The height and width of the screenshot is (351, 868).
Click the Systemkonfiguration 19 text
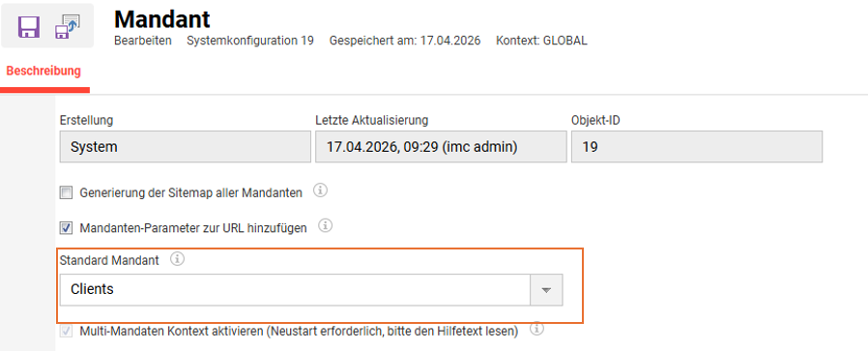click(x=250, y=41)
